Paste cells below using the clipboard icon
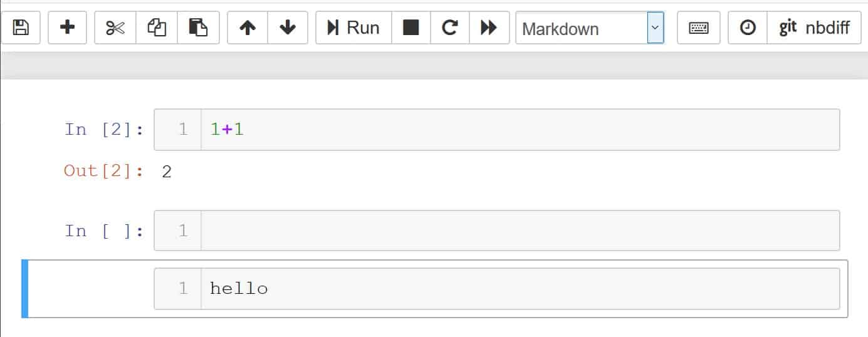The height and width of the screenshot is (337, 868). tap(198, 28)
